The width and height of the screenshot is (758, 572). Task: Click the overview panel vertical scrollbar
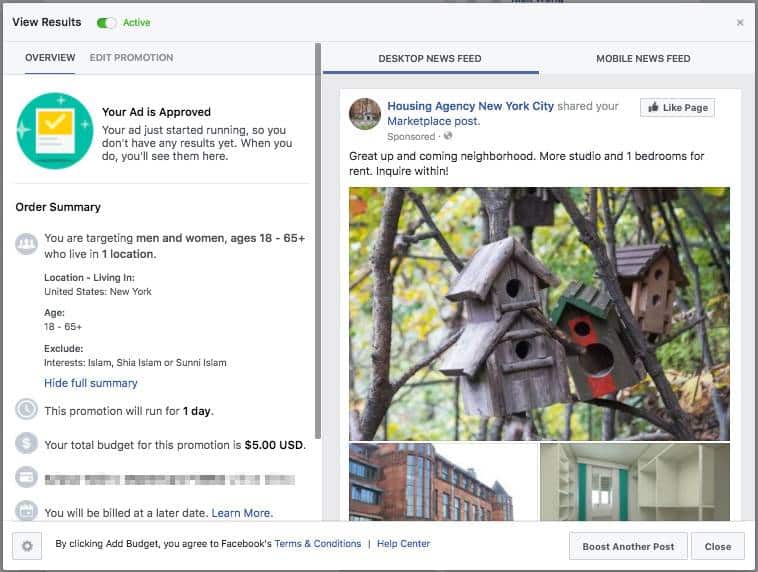(318, 241)
